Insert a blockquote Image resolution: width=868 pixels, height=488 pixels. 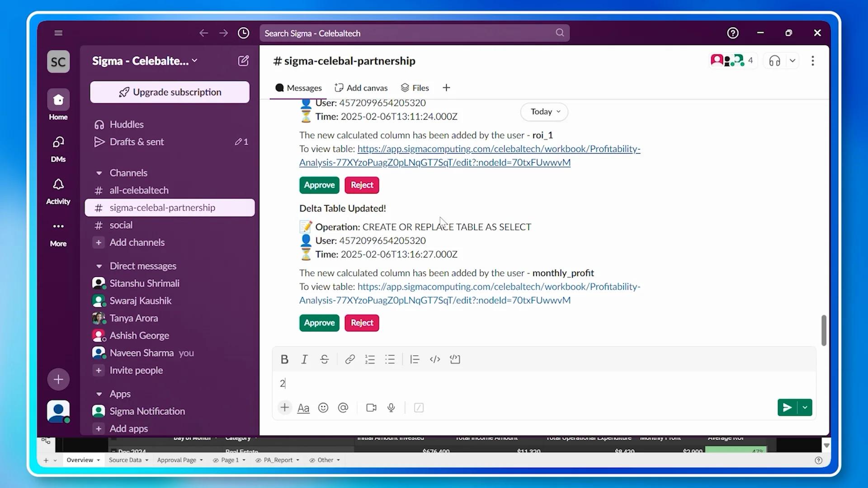pyautogui.click(x=415, y=360)
